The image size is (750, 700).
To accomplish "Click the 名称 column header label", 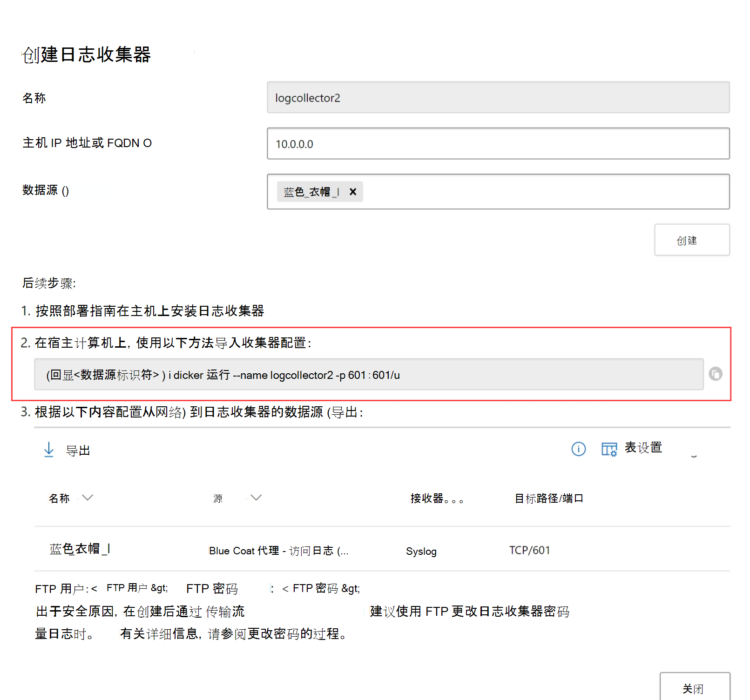I will point(59,498).
